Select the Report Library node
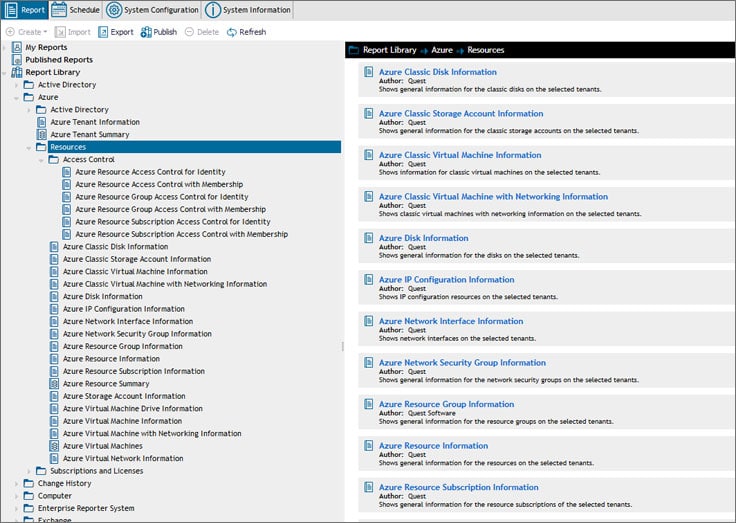 tap(53, 72)
